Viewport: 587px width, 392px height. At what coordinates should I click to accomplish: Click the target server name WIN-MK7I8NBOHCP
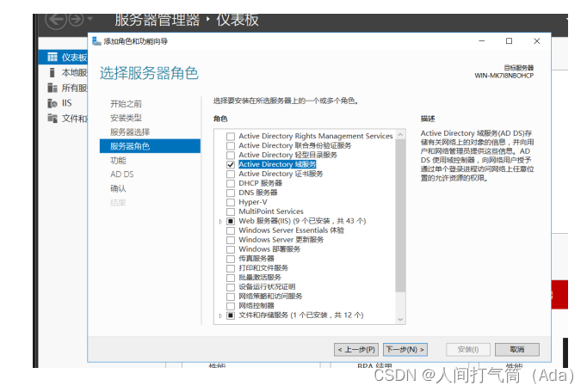504,76
